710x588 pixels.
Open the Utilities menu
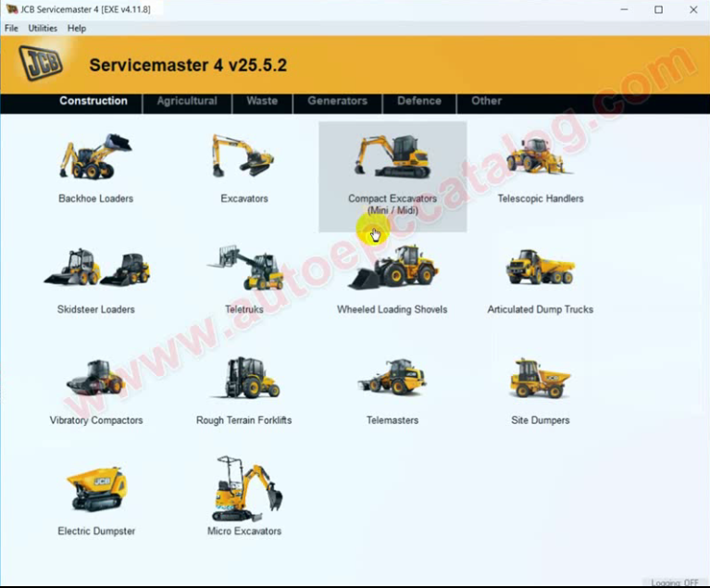(x=43, y=28)
